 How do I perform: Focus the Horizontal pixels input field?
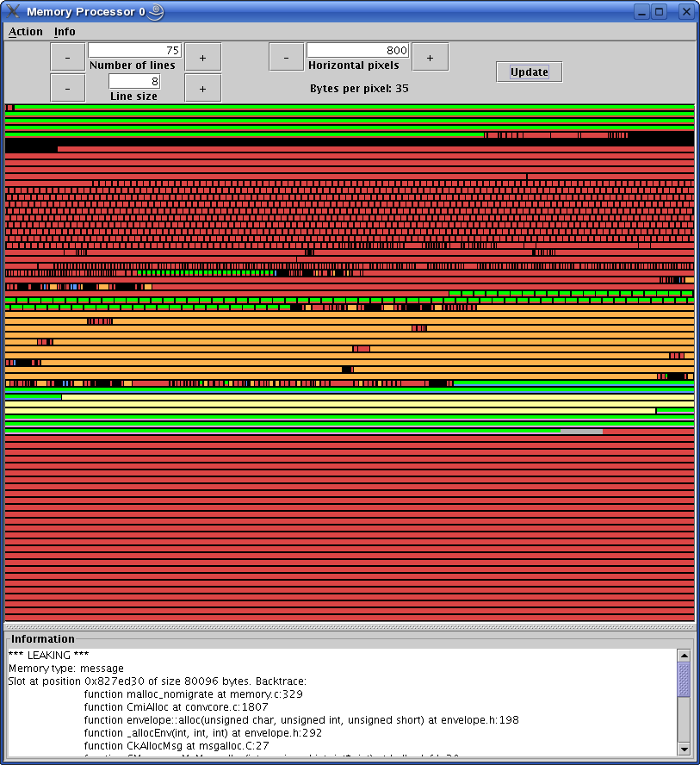pos(358,50)
